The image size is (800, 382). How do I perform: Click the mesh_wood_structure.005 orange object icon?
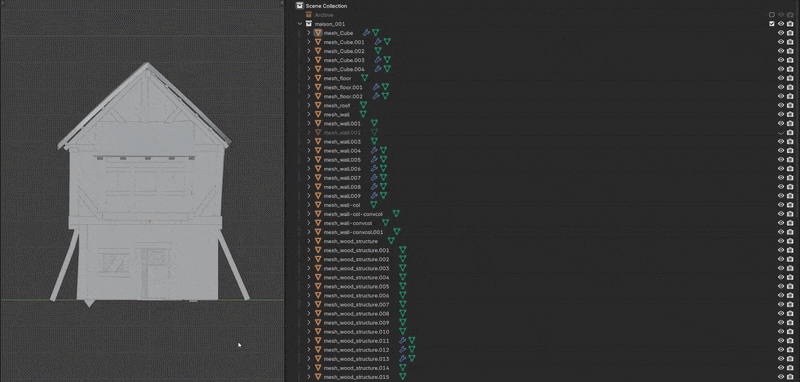point(318,286)
